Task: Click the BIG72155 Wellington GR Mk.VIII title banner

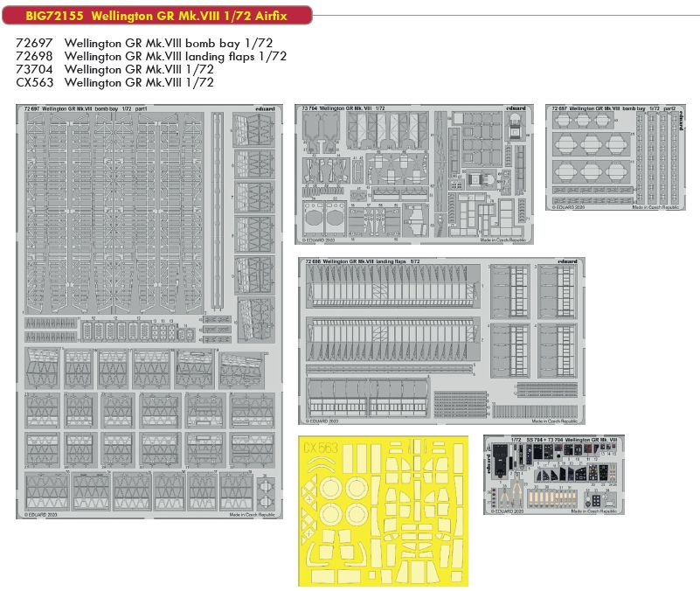Action: click(x=157, y=16)
